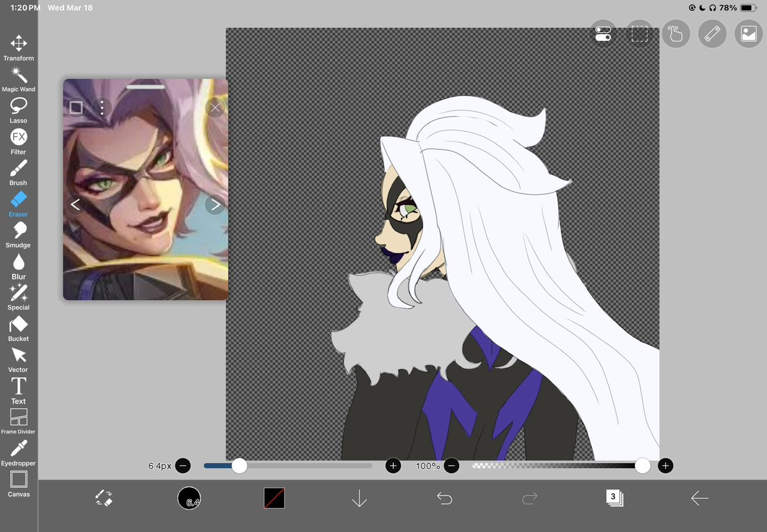The width and height of the screenshot is (767, 532).
Task: Select the Bucket fill tool
Action: [x=19, y=329]
